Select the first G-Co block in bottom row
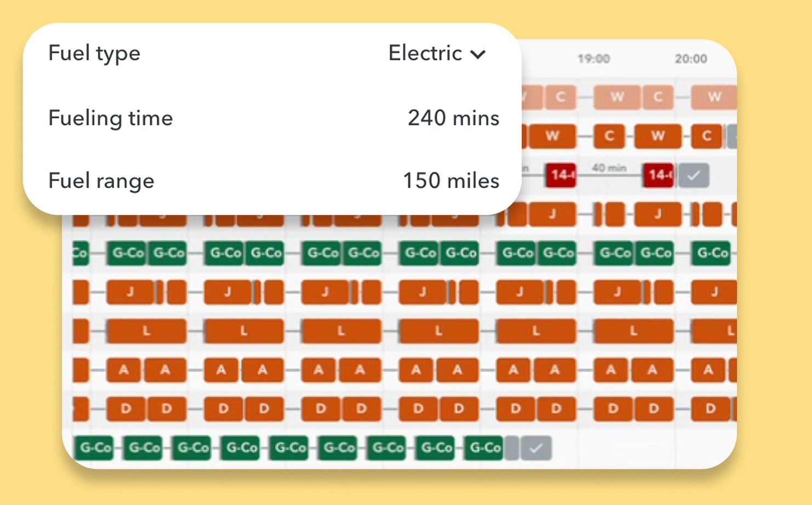 pos(96,448)
